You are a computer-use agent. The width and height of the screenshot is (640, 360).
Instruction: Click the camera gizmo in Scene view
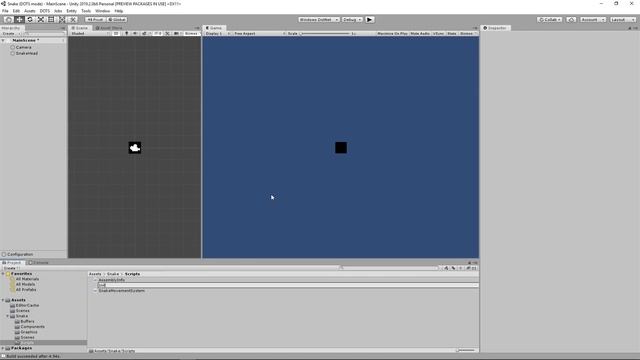click(135, 148)
